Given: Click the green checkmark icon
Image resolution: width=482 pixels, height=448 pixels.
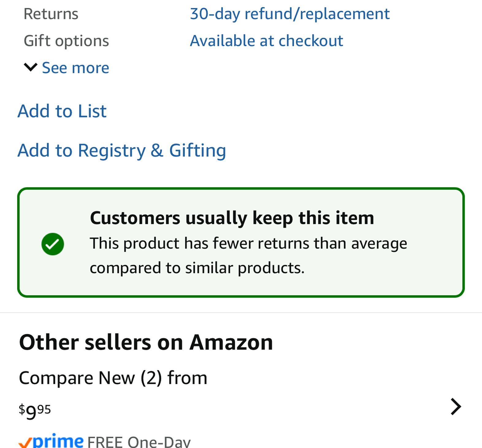Looking at the screenshot, I should (53, 244).
